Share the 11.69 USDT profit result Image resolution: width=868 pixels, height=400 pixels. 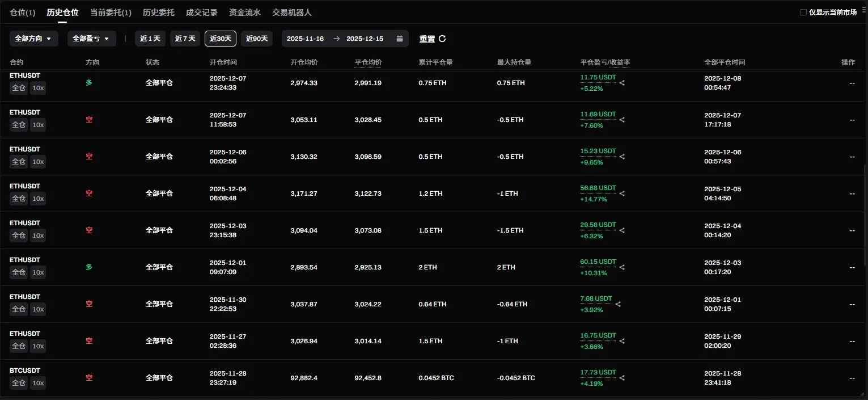(622, 120)
